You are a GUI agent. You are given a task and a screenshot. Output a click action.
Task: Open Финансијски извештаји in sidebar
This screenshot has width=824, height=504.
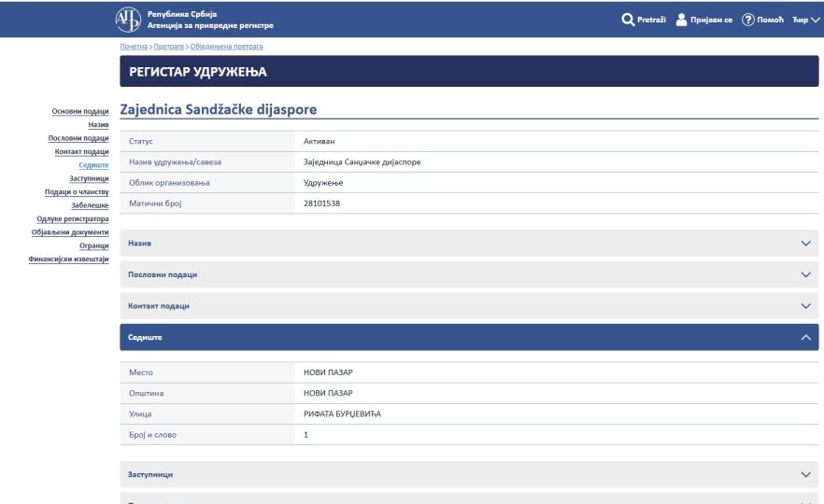[x=69, y=259]
